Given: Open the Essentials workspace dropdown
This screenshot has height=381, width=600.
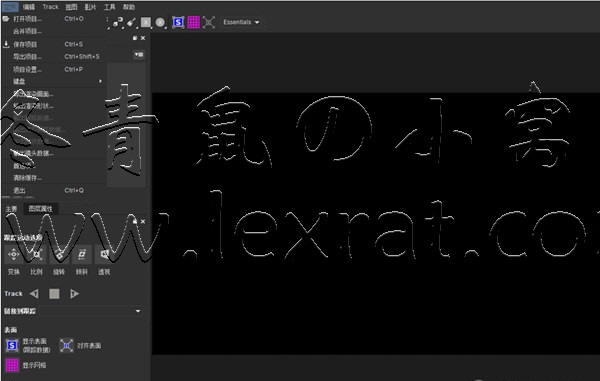Looking at the screenshot, I should coord(241,22).
